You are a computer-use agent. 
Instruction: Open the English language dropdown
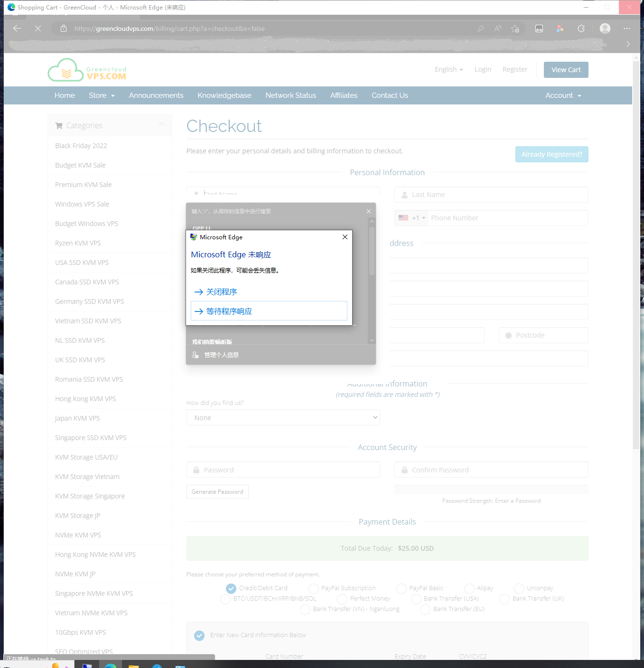pos(448,69)
